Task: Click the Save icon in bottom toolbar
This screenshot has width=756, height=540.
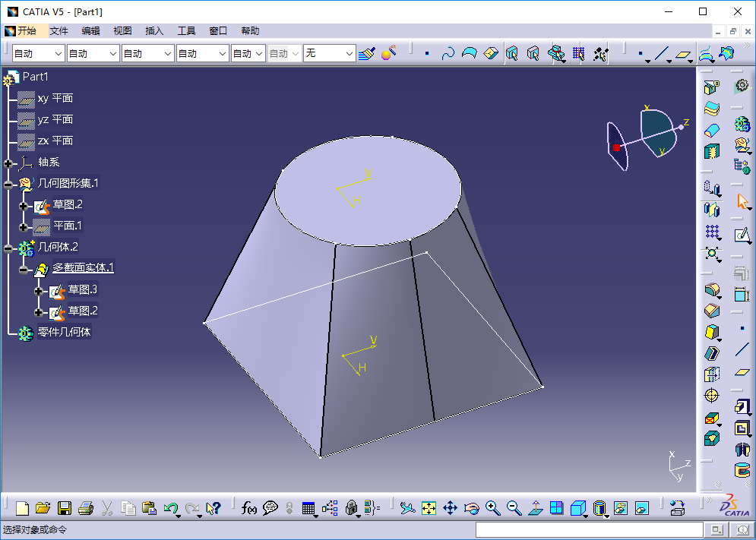Action: coord(65,508)
